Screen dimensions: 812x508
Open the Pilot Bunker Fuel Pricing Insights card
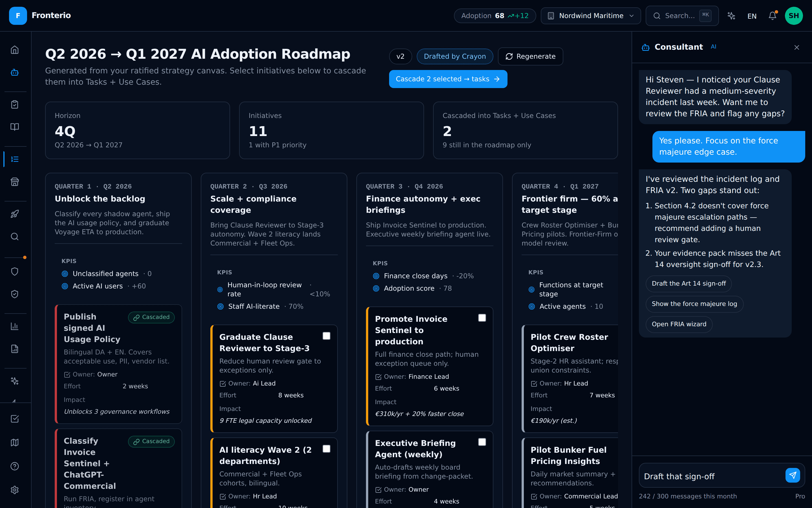570,473
